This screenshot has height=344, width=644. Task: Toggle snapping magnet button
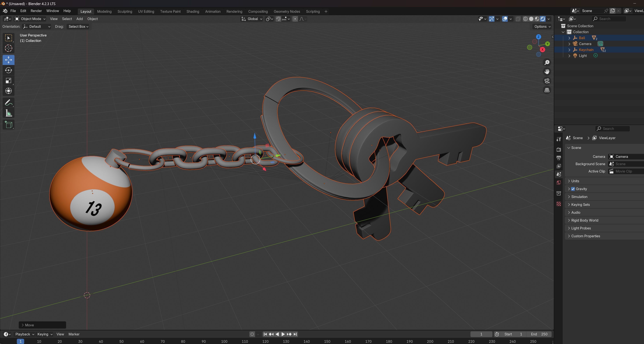[278, 19]
